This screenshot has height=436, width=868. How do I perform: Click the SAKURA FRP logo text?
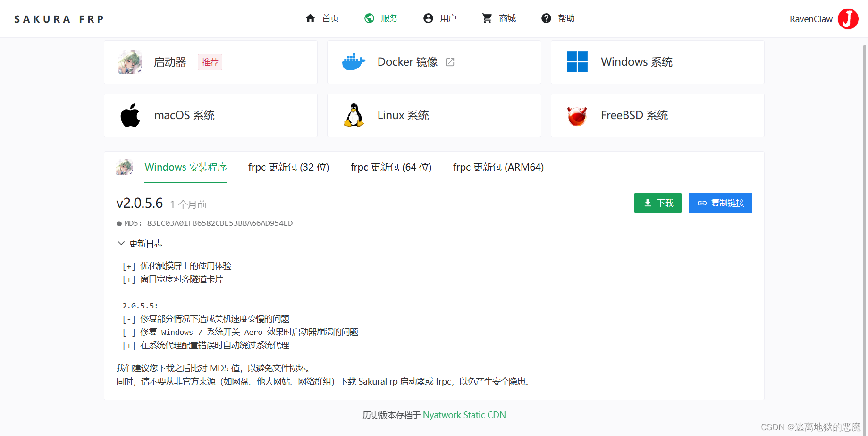(59, 19)
